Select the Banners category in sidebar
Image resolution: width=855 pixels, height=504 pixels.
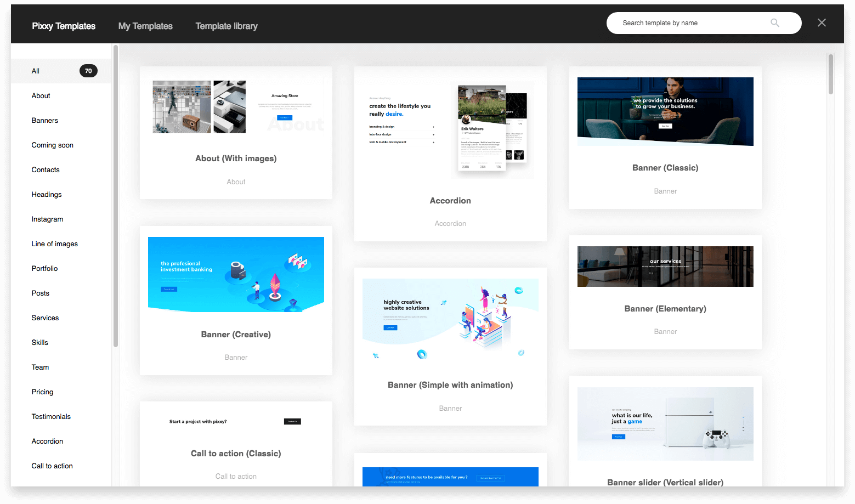point(45,121)
